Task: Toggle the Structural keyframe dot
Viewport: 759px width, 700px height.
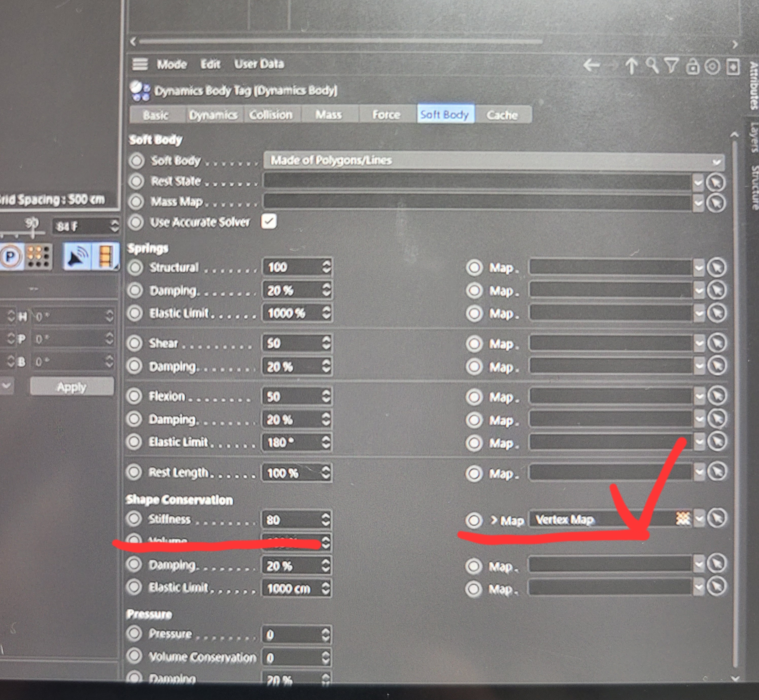Action: [x=135, y=268]
